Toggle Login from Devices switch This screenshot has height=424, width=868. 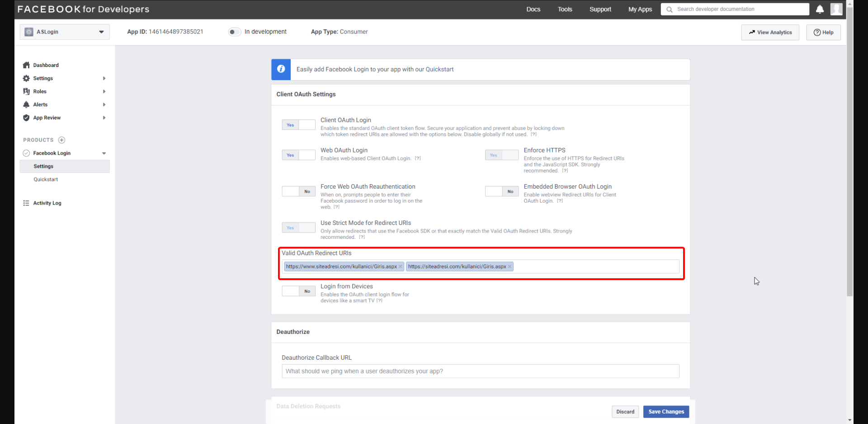click(299, 291)
